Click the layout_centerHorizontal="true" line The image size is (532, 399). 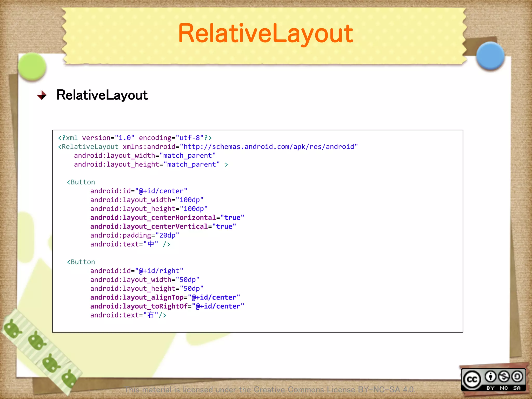click(x=167, y=217)
